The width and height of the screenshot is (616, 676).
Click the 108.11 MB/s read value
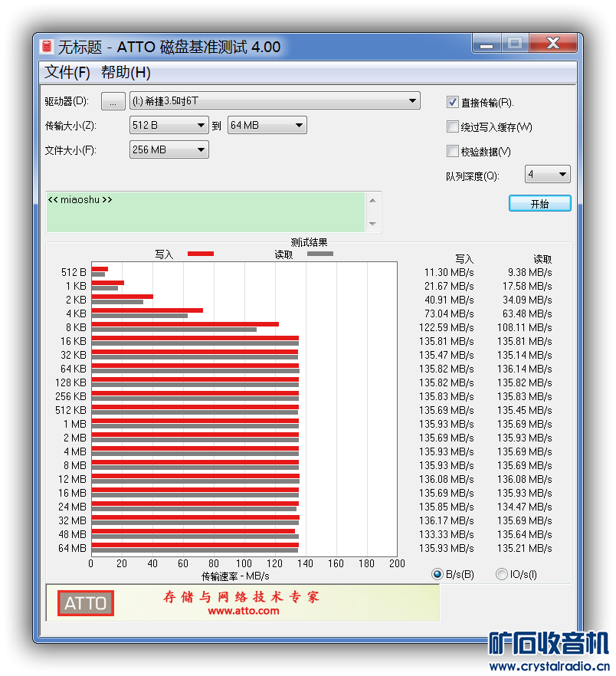pyautogui.click(x=525, y=328)
